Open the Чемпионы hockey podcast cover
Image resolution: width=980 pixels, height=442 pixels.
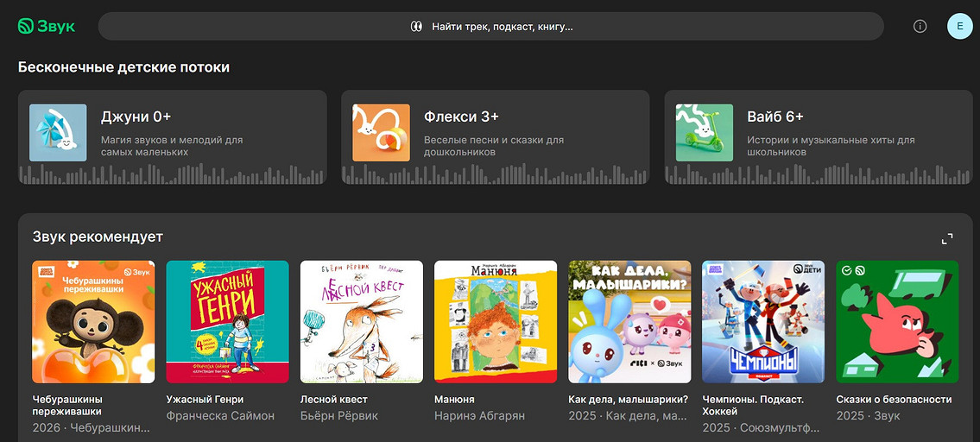tap(763, 321)
